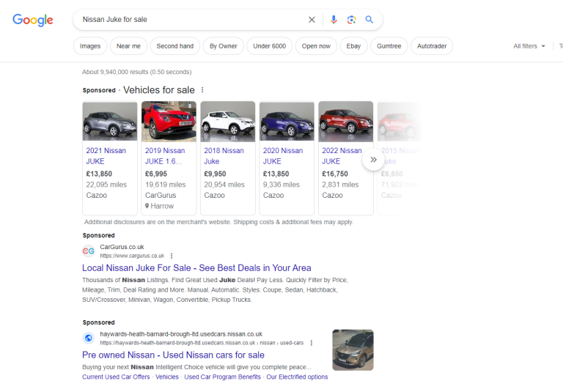Open the blue 2020 Nissan JUKE photo
This screenshot has height=392, width=563.
point(287,122)
